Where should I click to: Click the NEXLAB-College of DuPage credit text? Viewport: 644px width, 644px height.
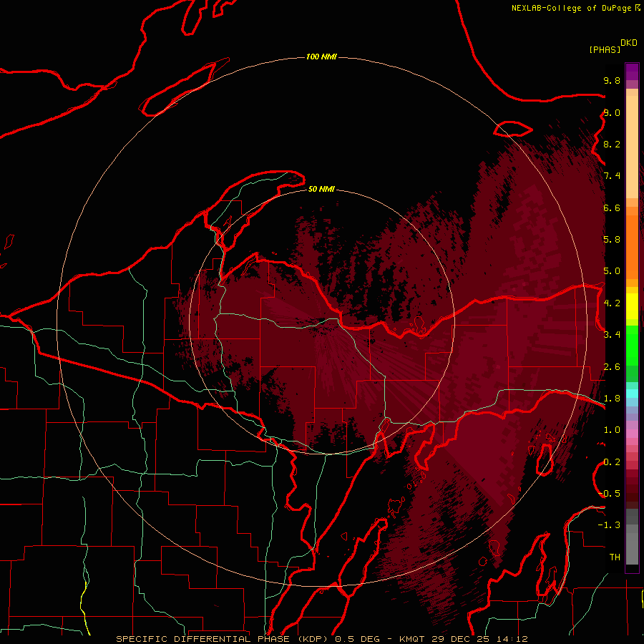(571, 8)
